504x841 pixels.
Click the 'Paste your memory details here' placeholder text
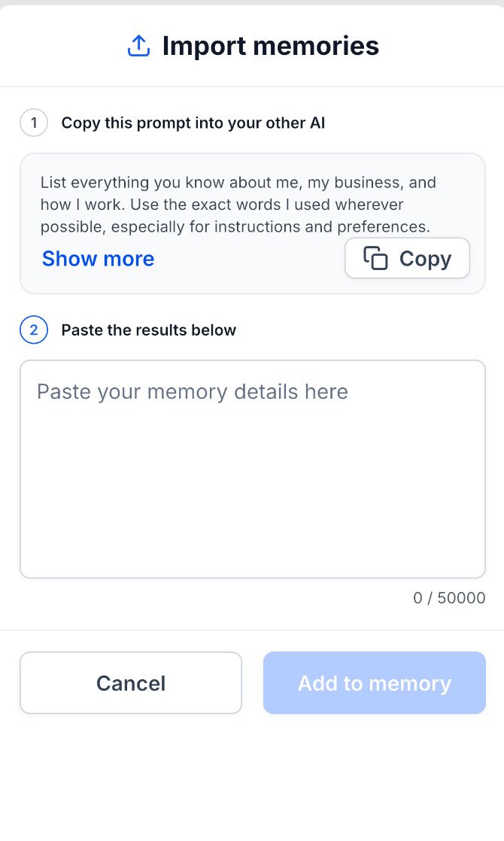point(193,392)
